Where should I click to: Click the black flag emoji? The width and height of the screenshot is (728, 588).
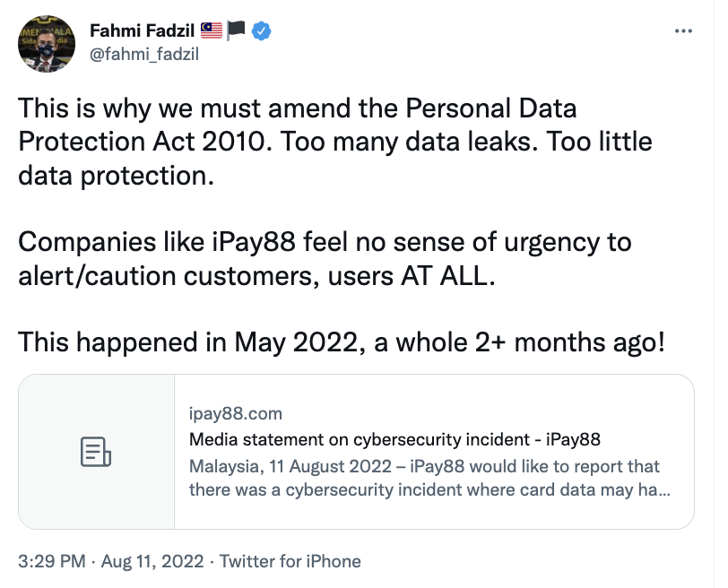[237, 30]
